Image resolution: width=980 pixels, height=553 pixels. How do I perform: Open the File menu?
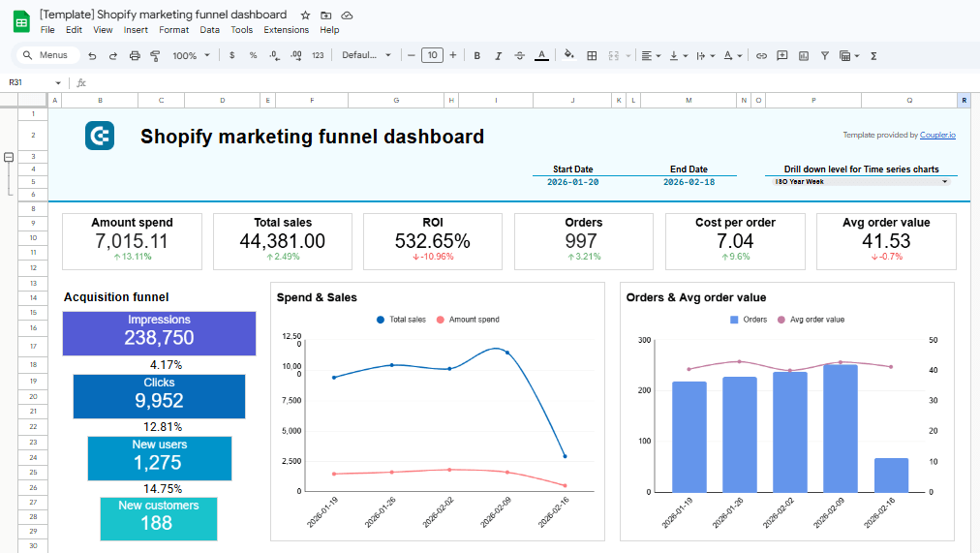pos(47,29)
